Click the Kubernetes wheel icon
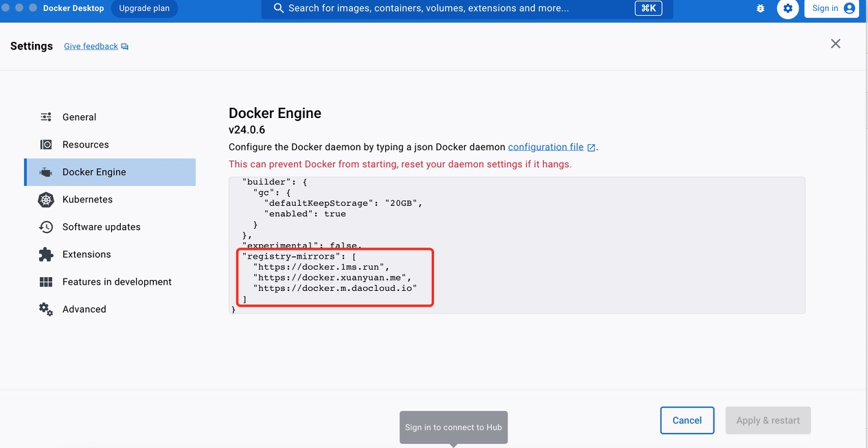This screenshot has width=868, height=448. tap(46, 200)
